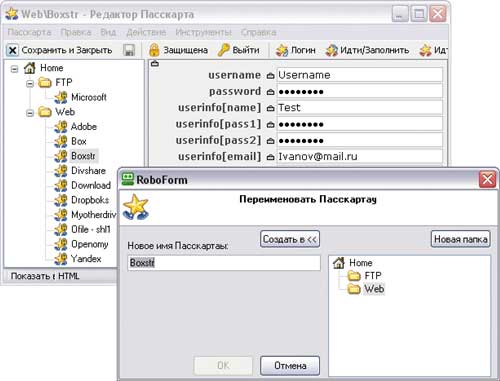Collapse the Web folder node
The width and height of the screenshot is (500, 381).
tap(30, 113)
